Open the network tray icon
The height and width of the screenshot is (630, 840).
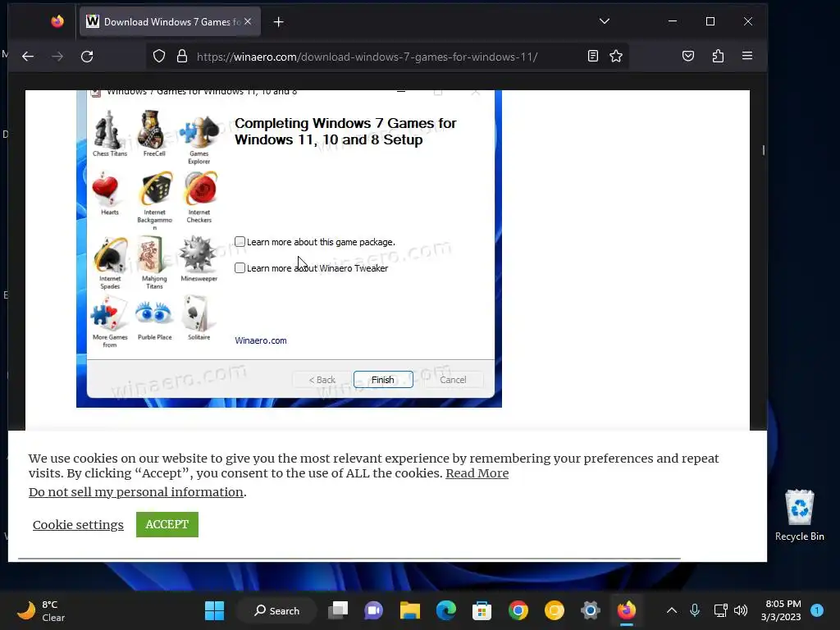(x=720, y=610)
